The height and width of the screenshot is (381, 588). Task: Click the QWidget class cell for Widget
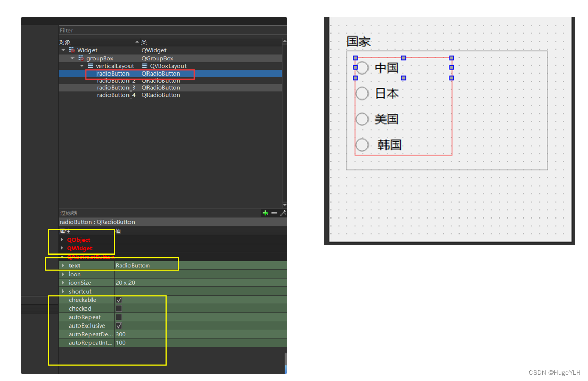coord(154,50)
